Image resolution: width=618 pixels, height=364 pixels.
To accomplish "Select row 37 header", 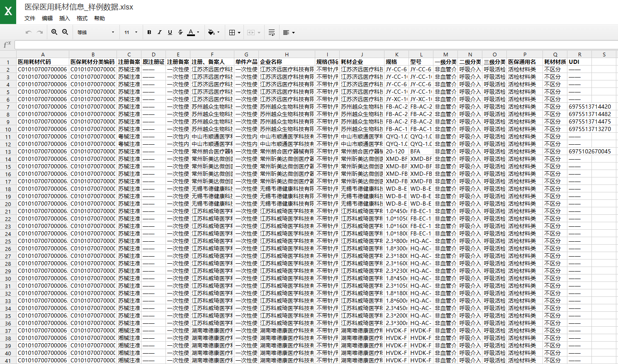I will [8, 331].
